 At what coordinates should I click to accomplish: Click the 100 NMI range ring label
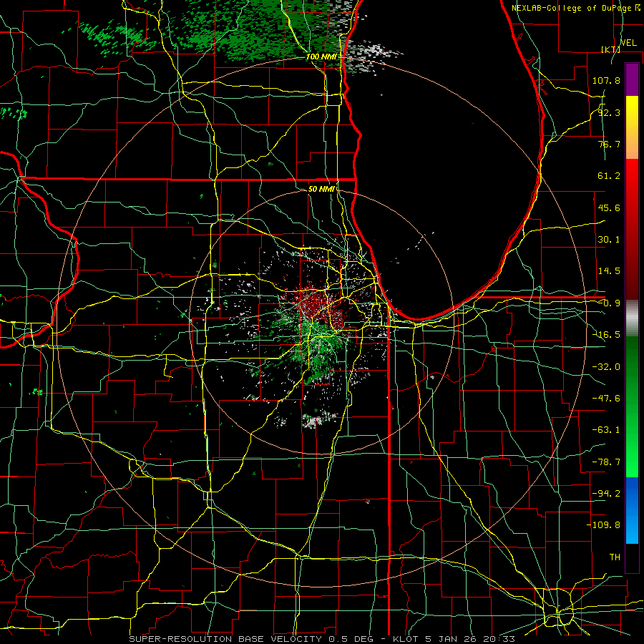tap(321, 57)
